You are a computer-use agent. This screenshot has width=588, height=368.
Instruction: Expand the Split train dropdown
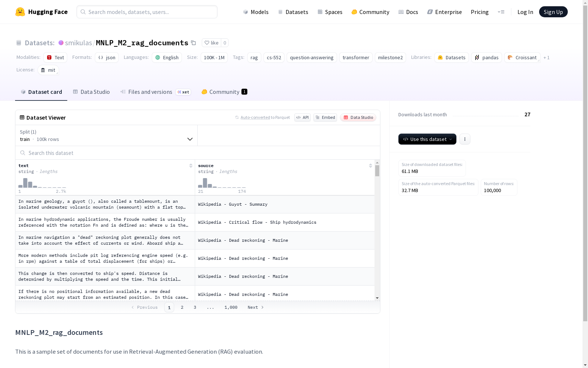[x=107, y=135]
